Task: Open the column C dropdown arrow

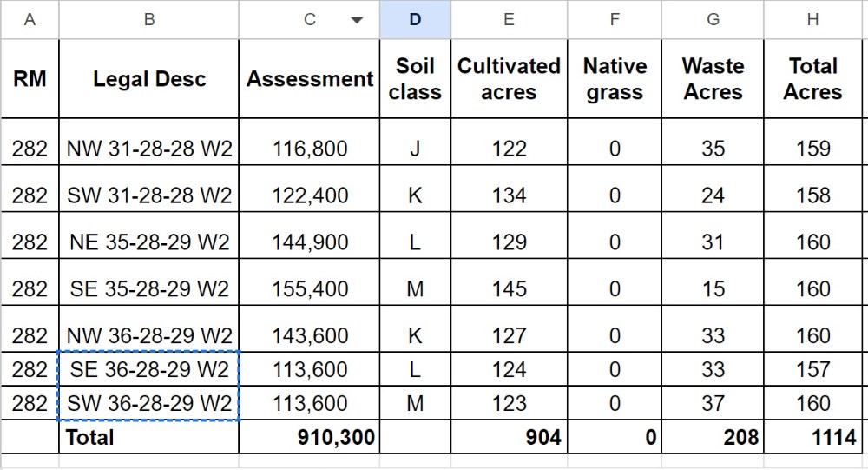Action: point(357,21)
